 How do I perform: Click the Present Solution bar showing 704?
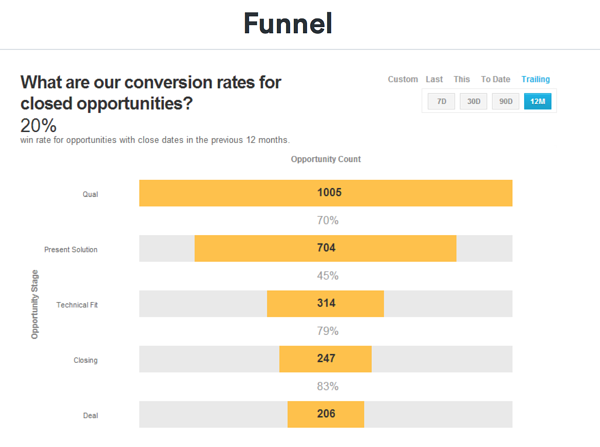[x=326, y=248]
